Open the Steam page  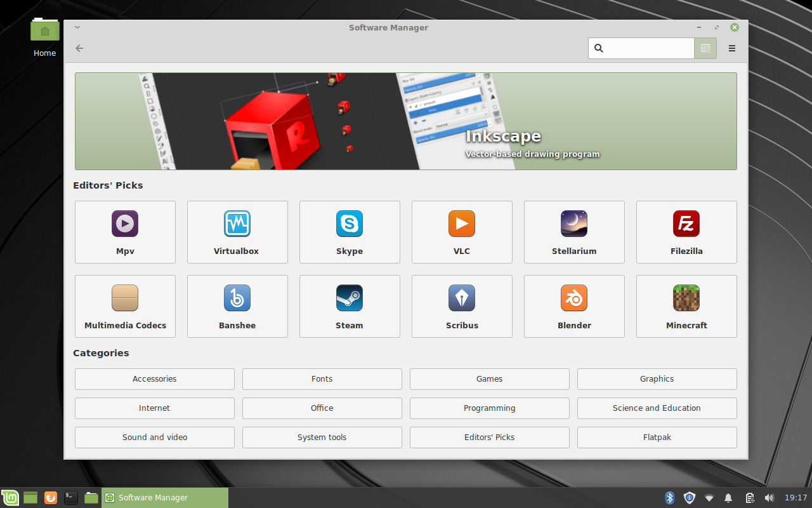tap(349, 306)
